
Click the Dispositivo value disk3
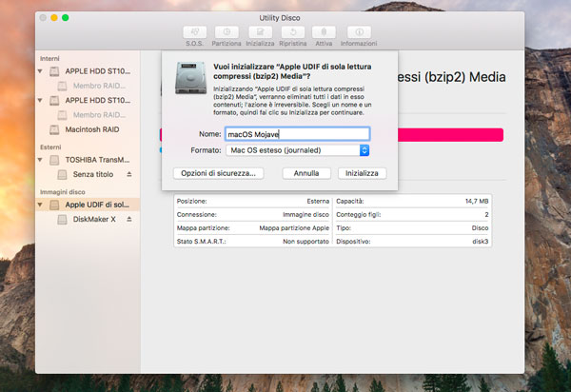(481, 242)
